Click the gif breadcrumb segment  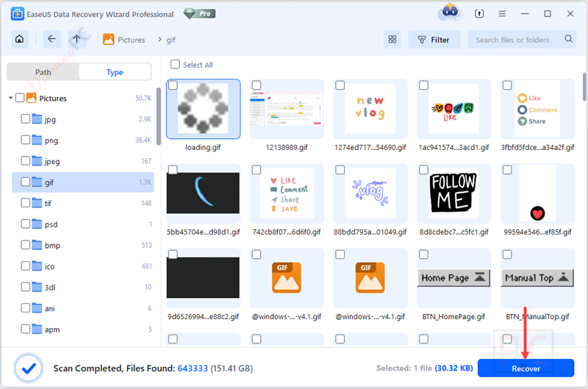tap(171, 40)
